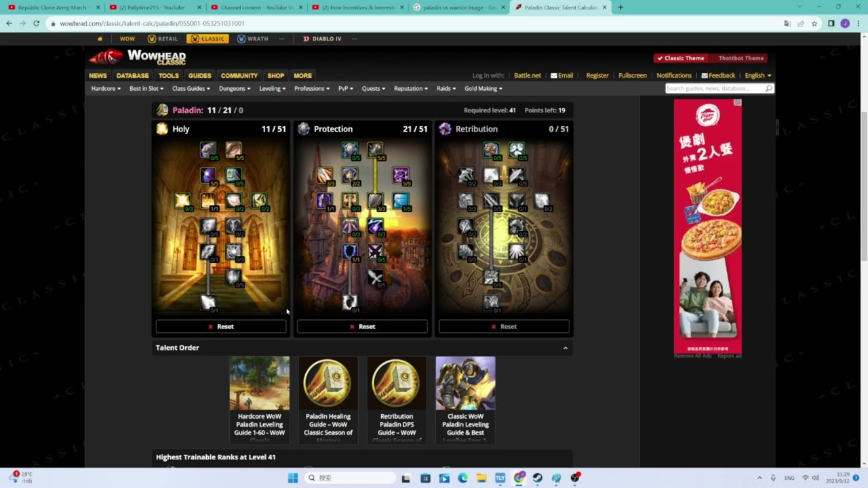Screen dimensions: 868x488
Task: Click the Benediction talent in Retribution tree
Action: click(x=517, y=149)
